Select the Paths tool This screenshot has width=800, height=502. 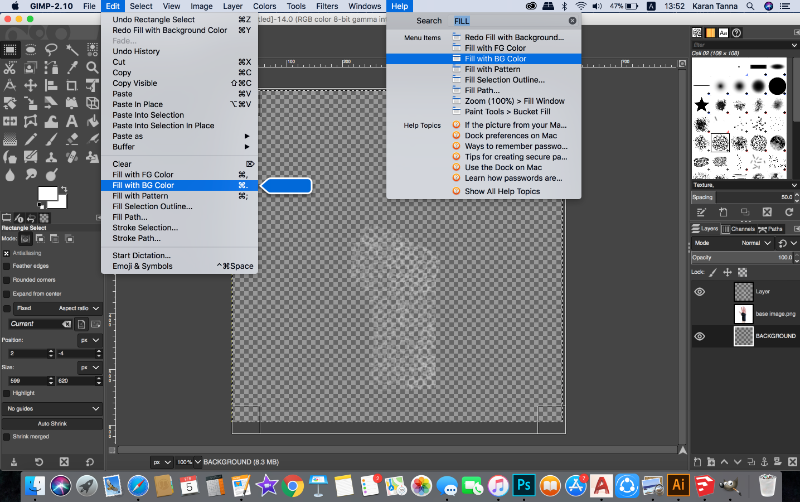point(51,67)
